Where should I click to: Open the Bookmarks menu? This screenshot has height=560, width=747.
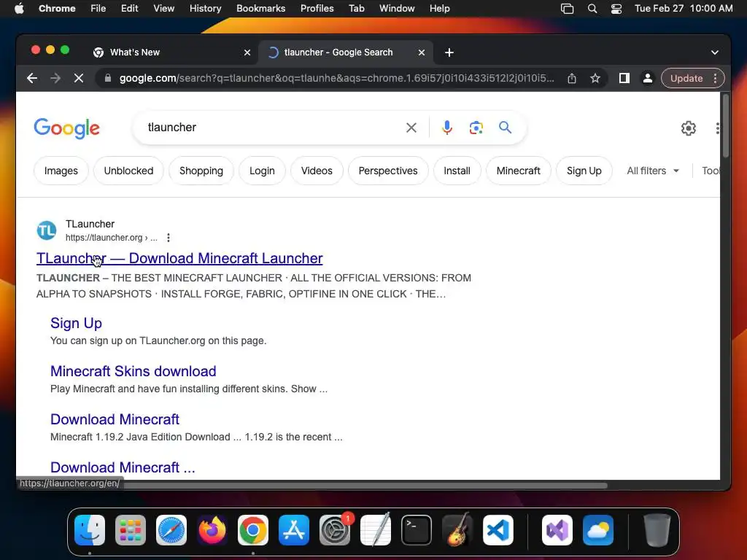(260, 9)
